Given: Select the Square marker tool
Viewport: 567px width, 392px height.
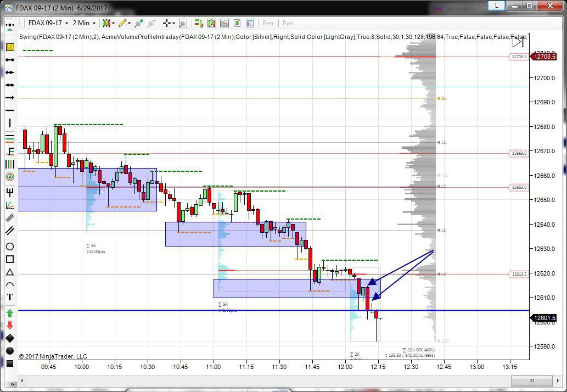Looking at the screenshot, I should pos(10,363).
